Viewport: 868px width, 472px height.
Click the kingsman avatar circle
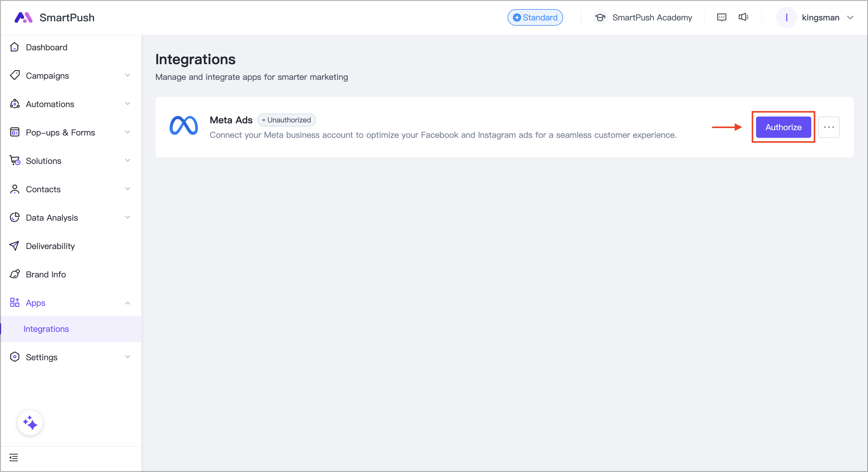(x=786, y=17)
